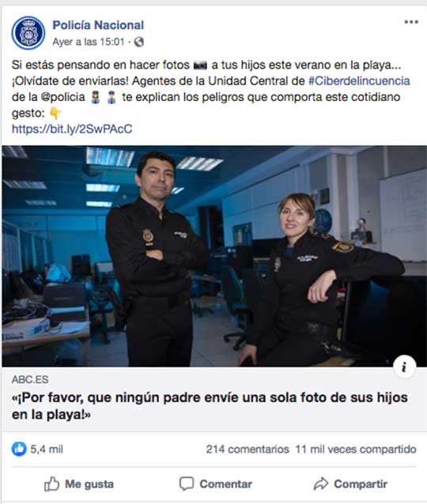Open the headline about fotos en la playa

(210, 406)
